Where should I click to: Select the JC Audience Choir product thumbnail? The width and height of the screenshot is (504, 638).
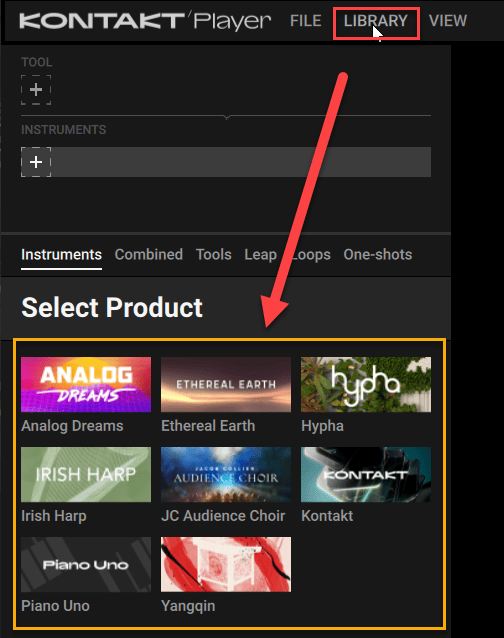226,474
